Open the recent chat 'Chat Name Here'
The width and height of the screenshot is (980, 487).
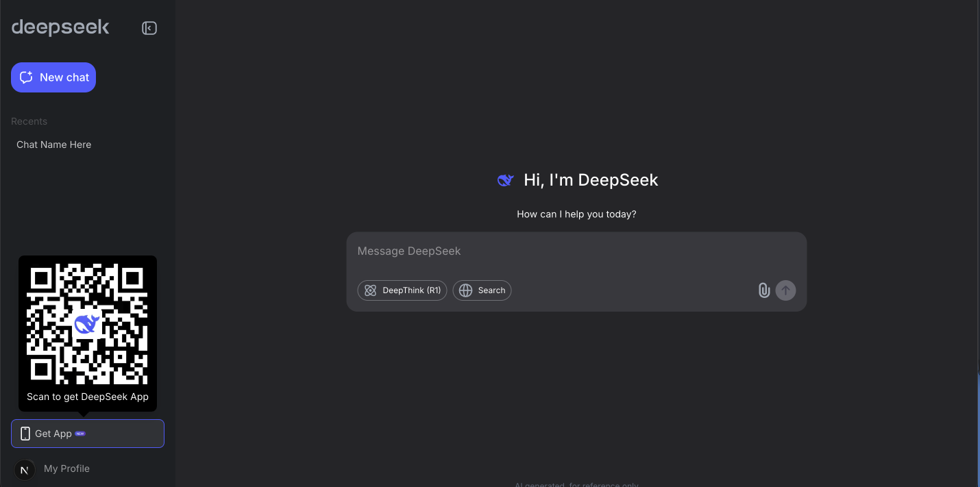[x=54, y=145]
